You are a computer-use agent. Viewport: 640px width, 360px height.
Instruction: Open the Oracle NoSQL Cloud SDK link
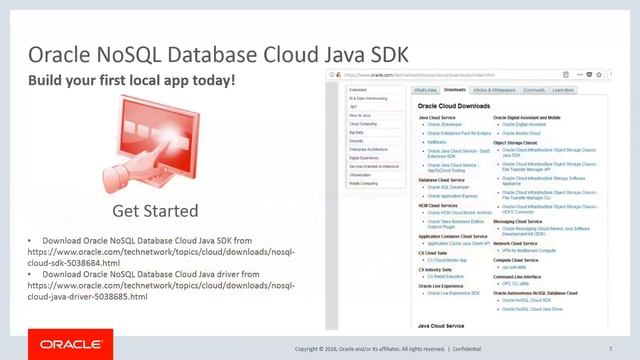[x=526, y=300]
